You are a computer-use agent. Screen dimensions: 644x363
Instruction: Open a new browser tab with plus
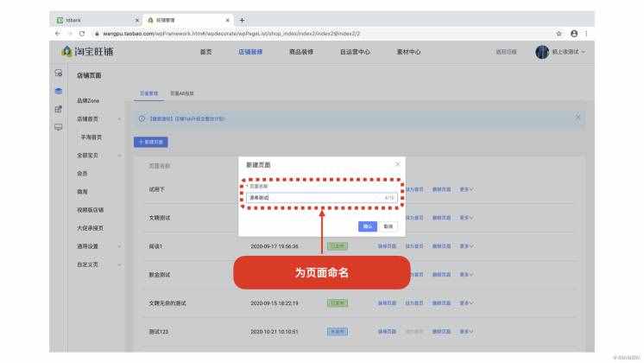click(x=242, y=20)
